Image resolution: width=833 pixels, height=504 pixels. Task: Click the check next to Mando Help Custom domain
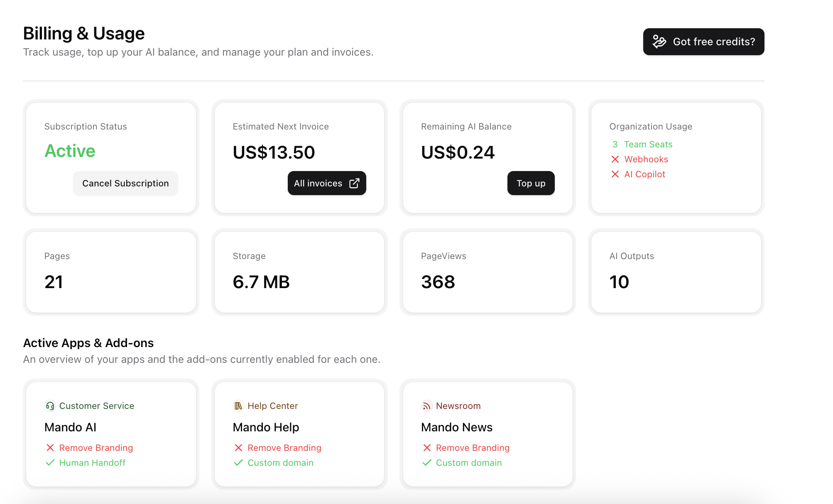pyautogui.click(x=238, y=463)
